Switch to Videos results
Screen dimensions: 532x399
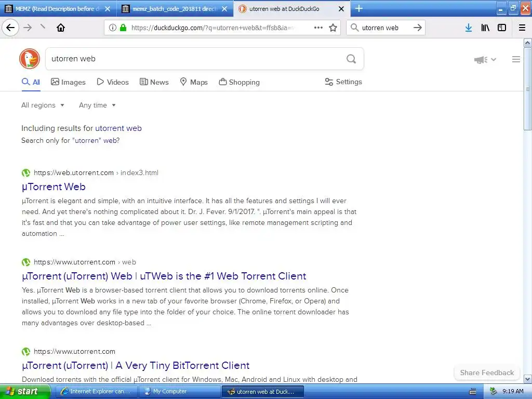pos(113,82)
